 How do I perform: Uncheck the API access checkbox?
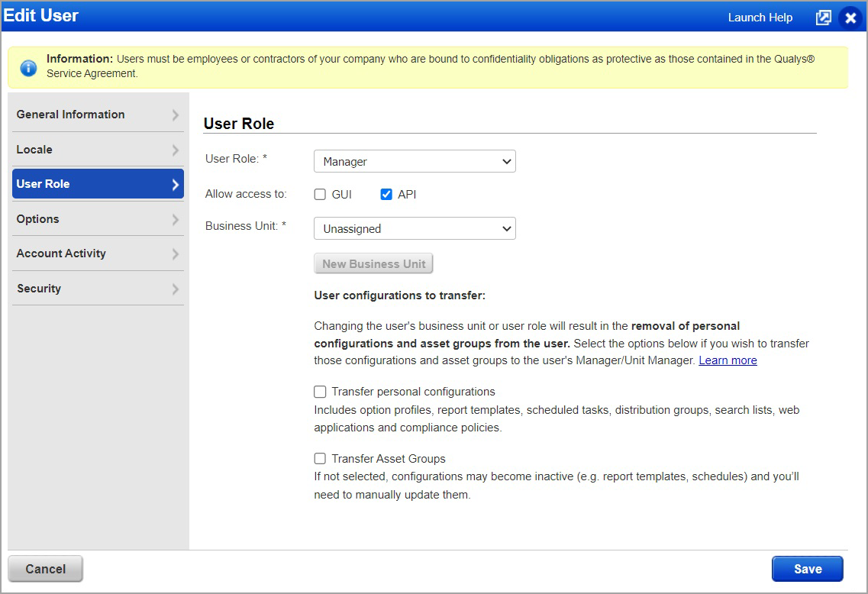point(386,195)
